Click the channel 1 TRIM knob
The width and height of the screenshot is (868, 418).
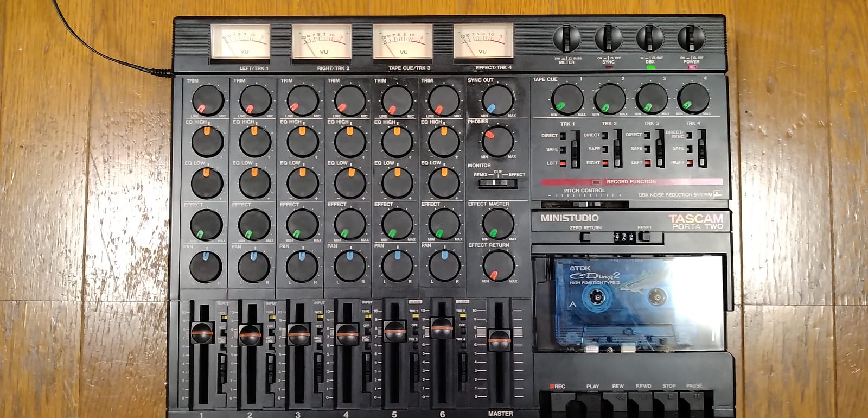208,101
